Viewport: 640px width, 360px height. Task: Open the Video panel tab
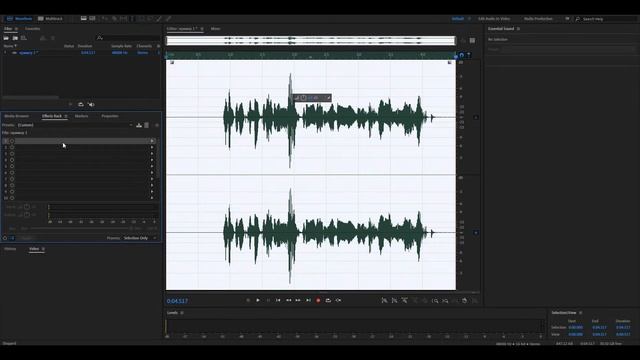(x=34, y=249)
